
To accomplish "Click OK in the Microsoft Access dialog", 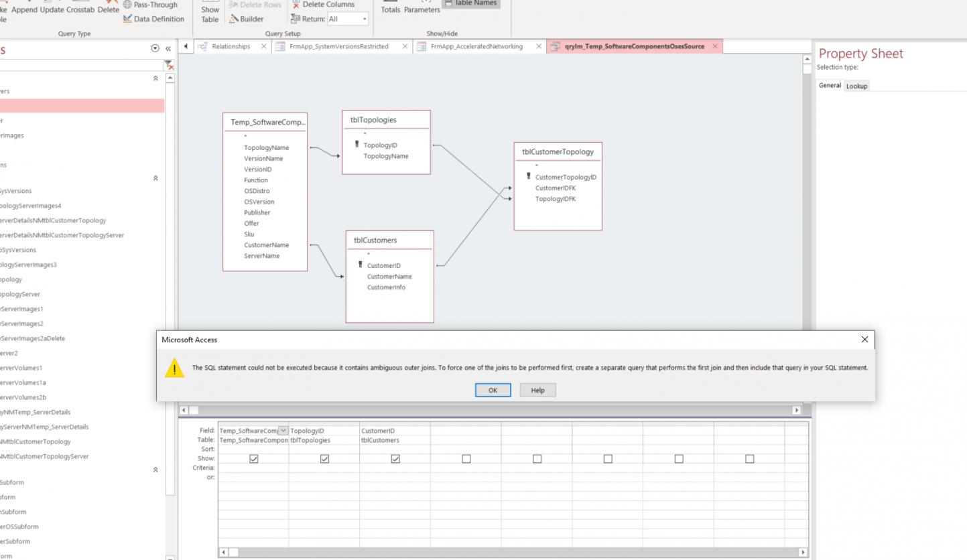I will (x=493, y=390).
